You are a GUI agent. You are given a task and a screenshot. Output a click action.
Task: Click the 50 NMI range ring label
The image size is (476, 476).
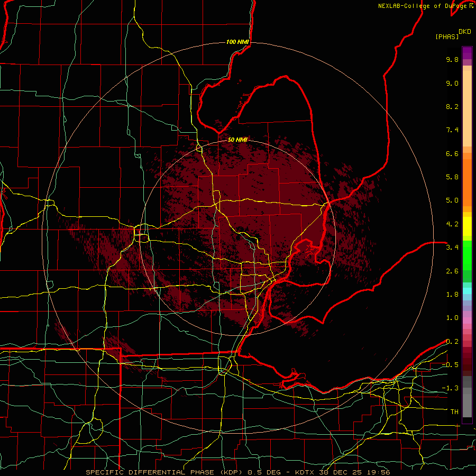point(237,140)
